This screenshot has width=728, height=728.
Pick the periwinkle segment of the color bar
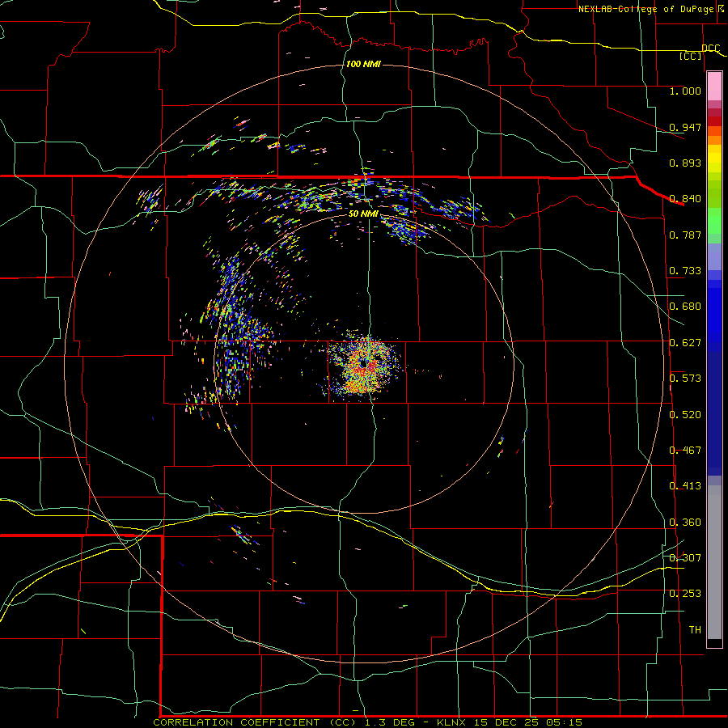click(x=714, y=256)
